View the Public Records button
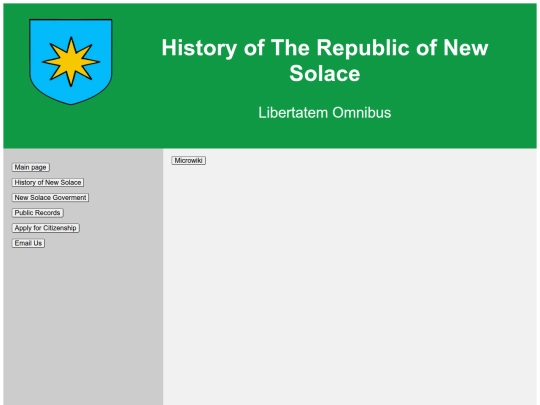Viewport: 540px width, 405px height. tap(38, 213)
